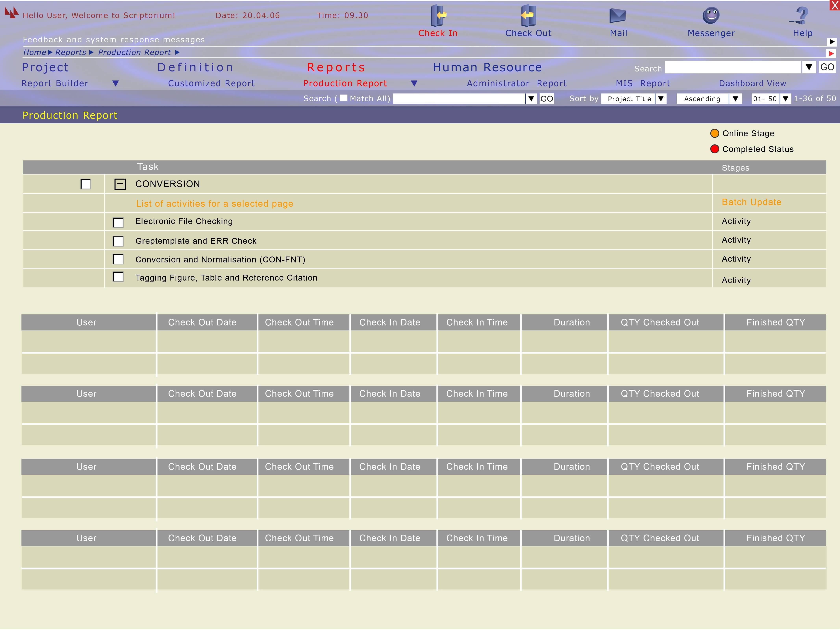
Task: Tick the Electronic File Checking checkbox
Action: pos(119,223)
